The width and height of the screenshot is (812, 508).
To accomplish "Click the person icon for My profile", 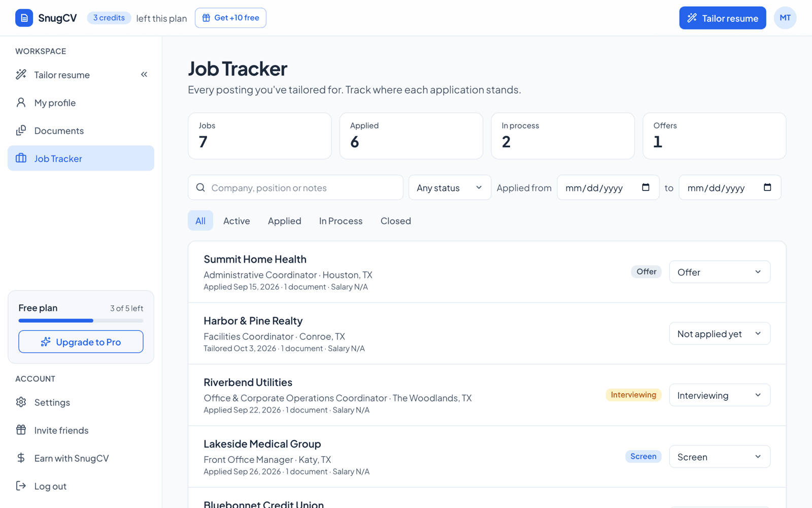I will tap(21, 103).
